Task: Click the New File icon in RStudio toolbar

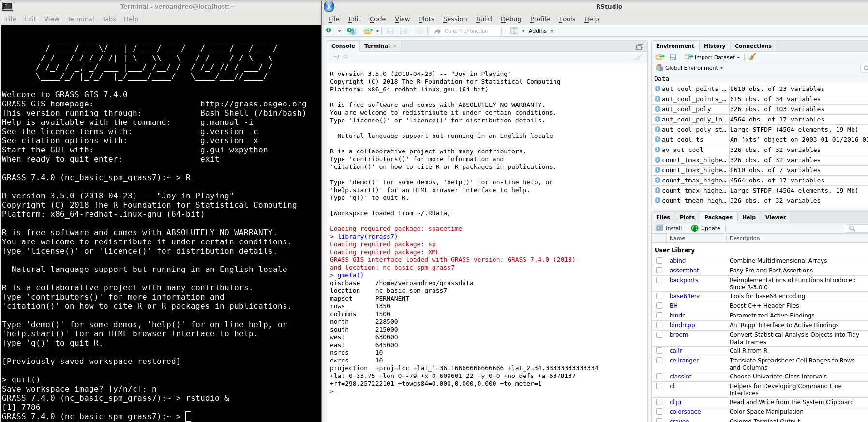Action: tap(329, 31)
